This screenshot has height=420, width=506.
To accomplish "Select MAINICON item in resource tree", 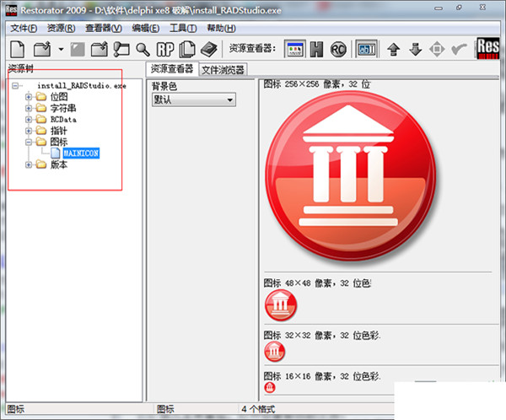I will pyautogui.click(x=82, y=154).
